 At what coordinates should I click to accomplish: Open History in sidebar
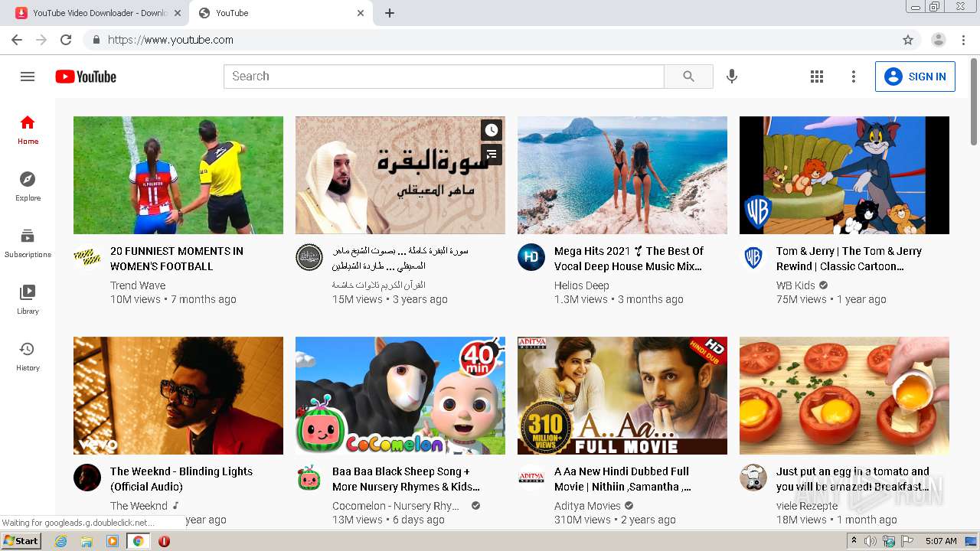(x=28, y=356)
